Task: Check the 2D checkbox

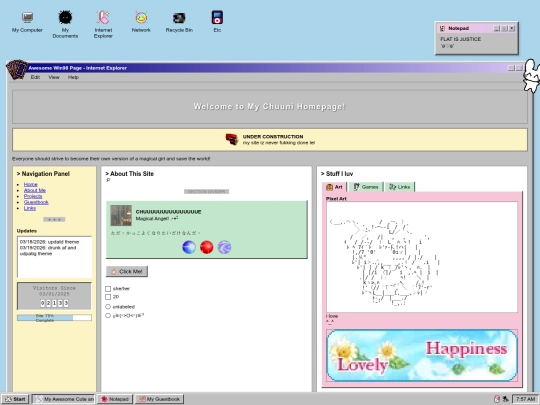Action: [108, 297]
